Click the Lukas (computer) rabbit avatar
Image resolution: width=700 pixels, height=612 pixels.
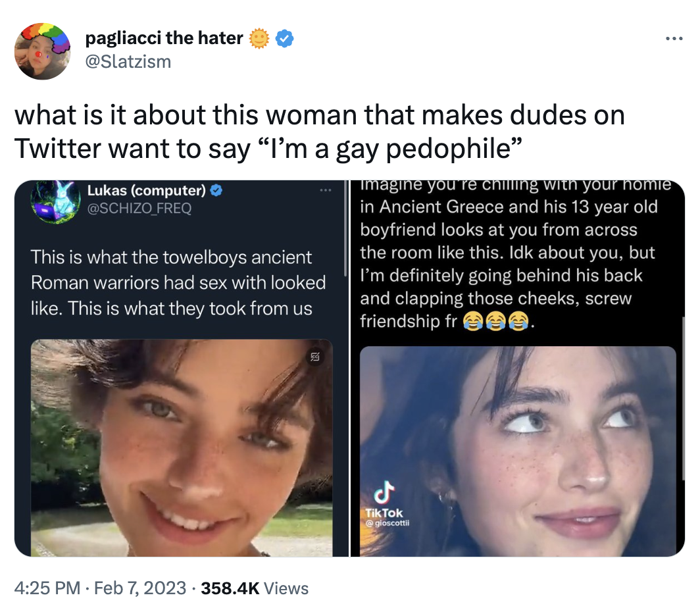[x=55, y=201]
